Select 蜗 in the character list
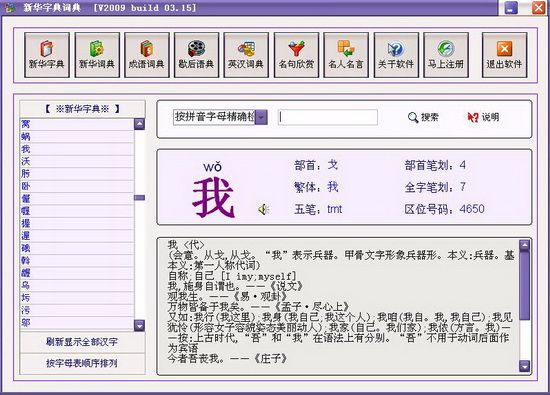The image size is (550, 395). [x=77, y=136]
